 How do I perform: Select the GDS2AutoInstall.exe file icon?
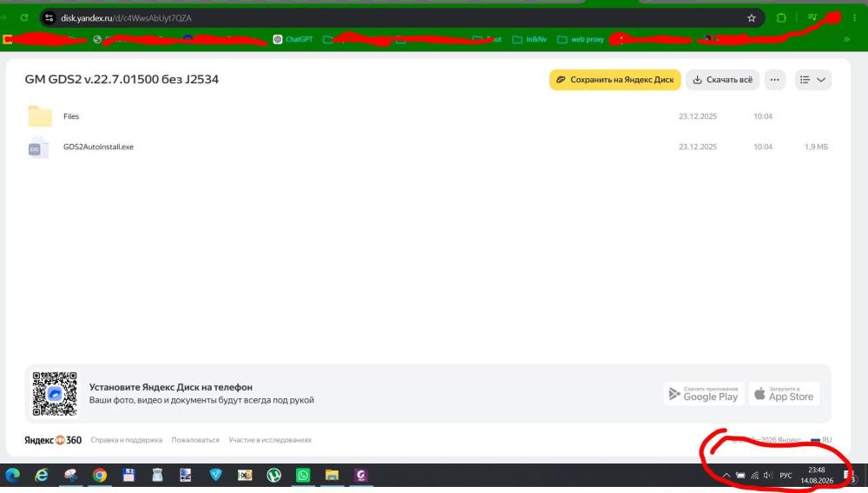pyautogui.click(x=39, y=148)
